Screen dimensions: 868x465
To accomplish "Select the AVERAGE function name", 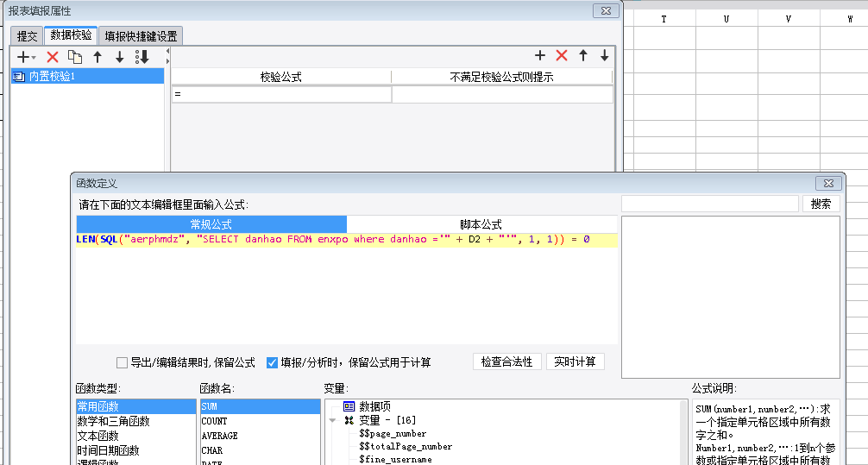I will pyautogui.click(x=261, y=436).
